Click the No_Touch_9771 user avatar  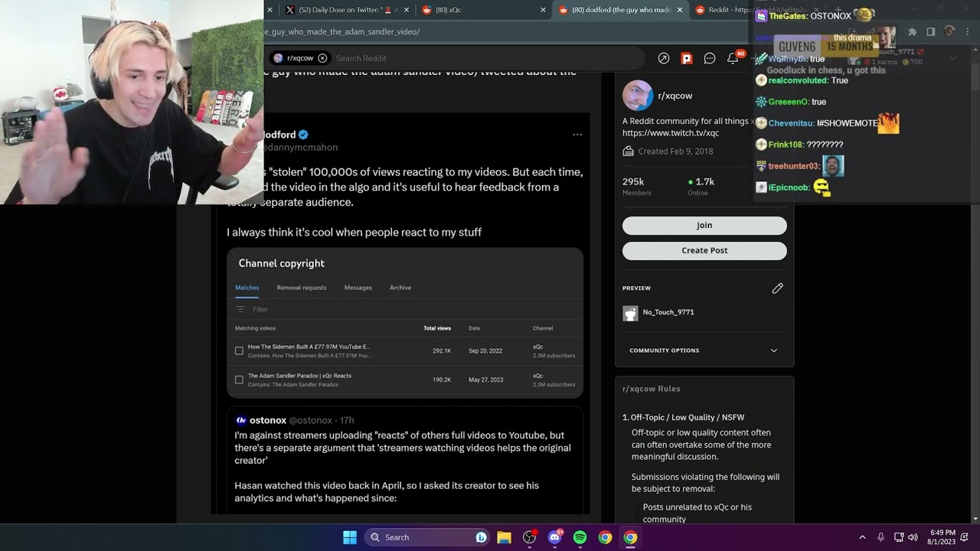(630, 313)
